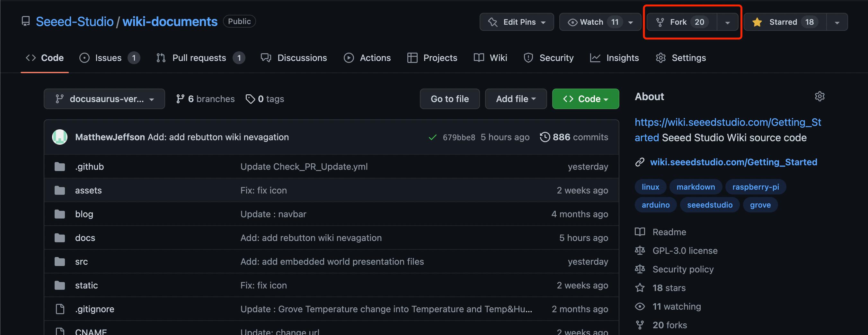Click the assets folder icon
The width and height of the screenshot is (868, 335).
point(60,190)
